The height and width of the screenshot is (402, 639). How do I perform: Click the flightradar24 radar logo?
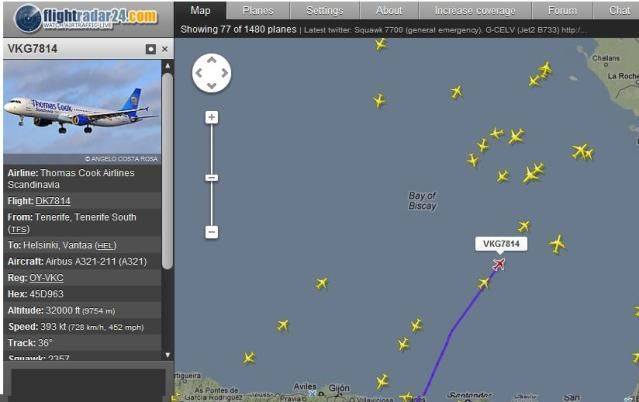[28, 18]
